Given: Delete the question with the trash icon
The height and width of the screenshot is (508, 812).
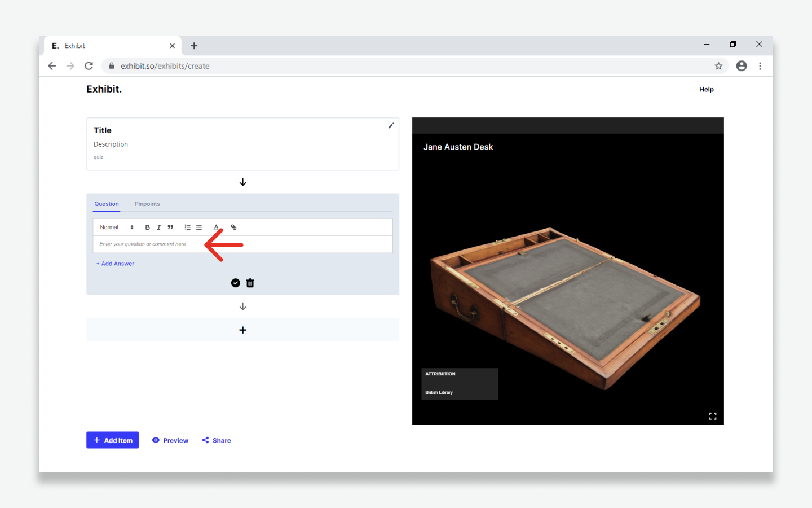Looking at the screenshot, I should click(250, 283).
